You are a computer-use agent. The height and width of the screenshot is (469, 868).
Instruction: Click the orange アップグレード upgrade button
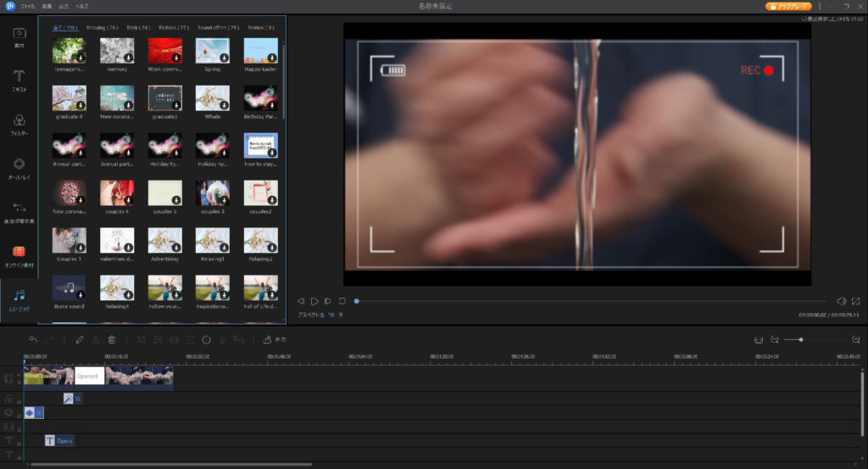tap(789, 6)
